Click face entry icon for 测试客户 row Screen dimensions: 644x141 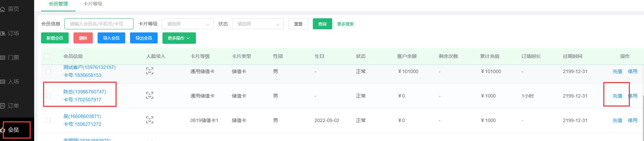click(x=149, y=71)
